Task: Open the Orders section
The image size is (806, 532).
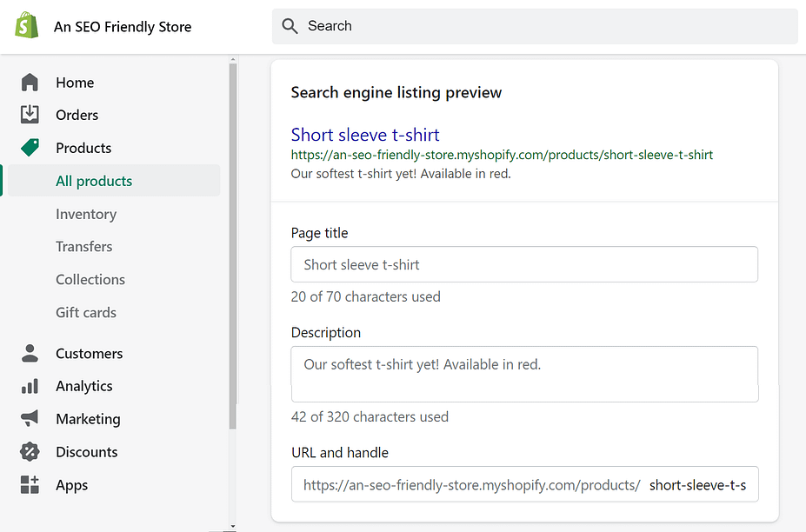Action: pos(77,115)
